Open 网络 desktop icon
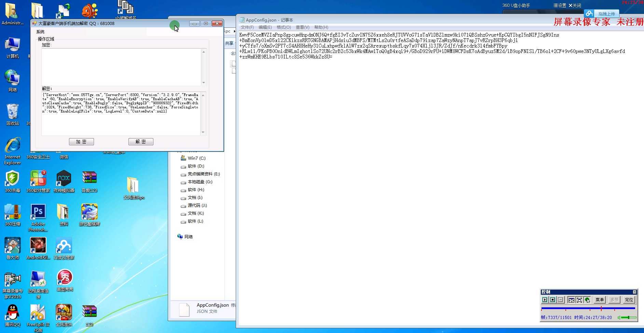The image size is (644, 333). click(x=13, y=81)
